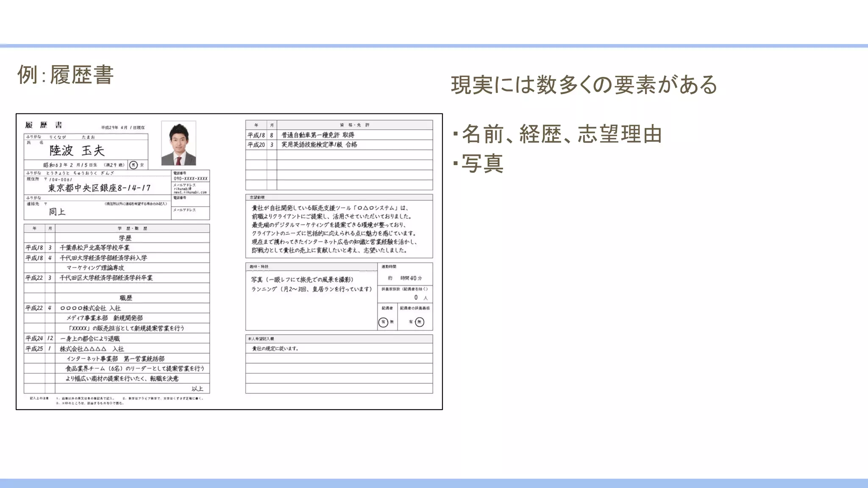
Task: Click the applicant's ID photo on the resume
Action: point(178,143)
